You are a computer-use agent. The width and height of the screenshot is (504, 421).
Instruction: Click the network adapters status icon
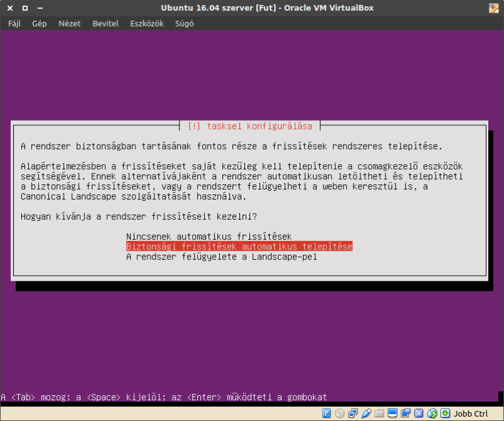(x=353, y=413)
